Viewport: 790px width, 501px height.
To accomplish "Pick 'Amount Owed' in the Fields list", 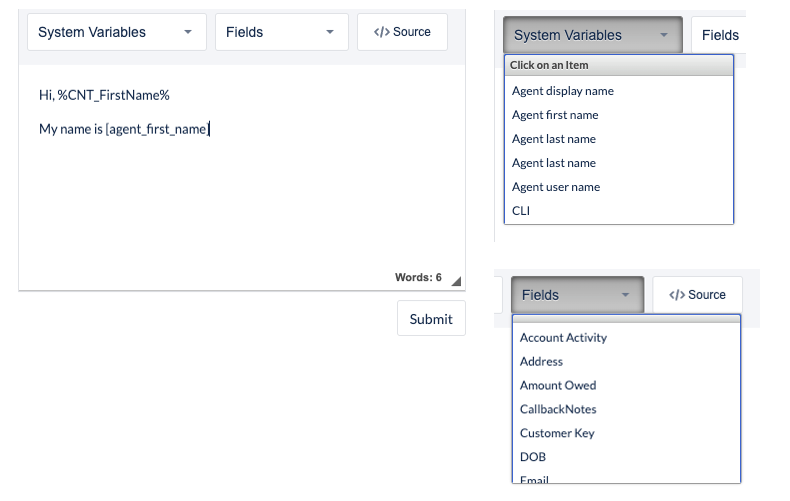I will click(558, 386).
